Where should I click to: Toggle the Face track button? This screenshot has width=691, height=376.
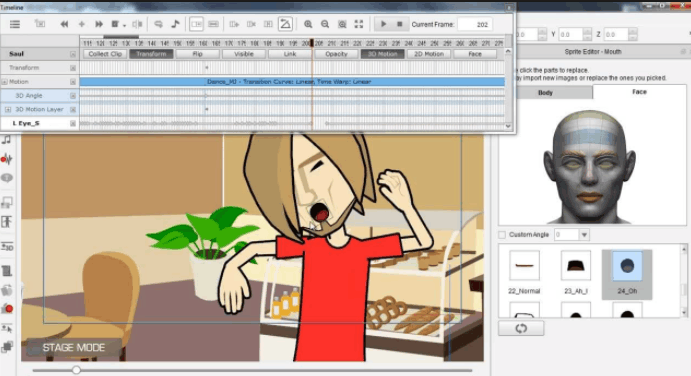475,54
